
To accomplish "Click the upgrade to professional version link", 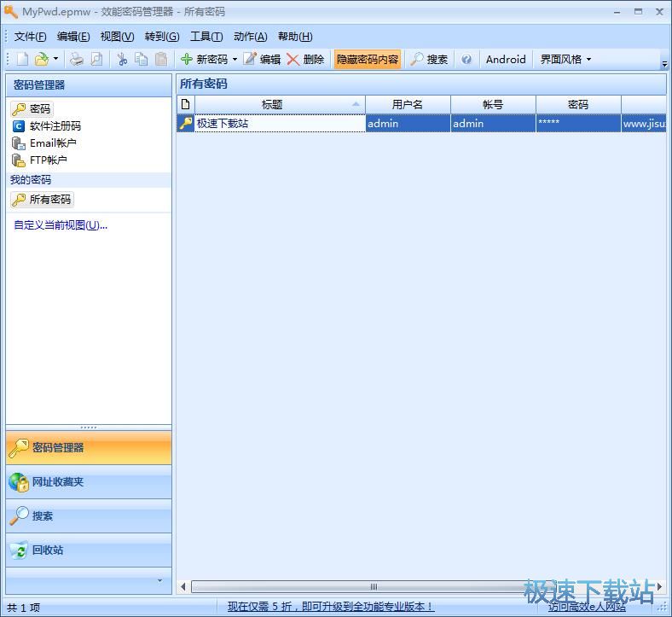I will (x=331, y=606).
